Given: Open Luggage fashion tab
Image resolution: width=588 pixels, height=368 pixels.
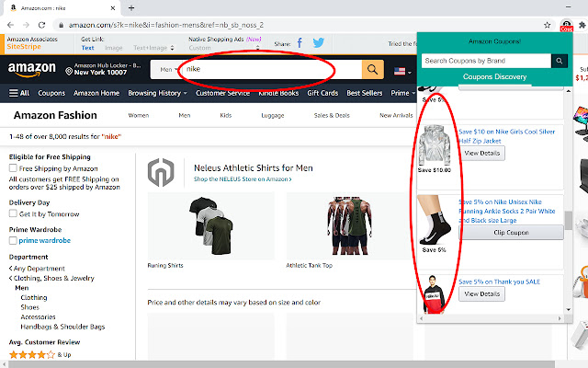Looking at the screenshot, I should click(x=273, y=115).
